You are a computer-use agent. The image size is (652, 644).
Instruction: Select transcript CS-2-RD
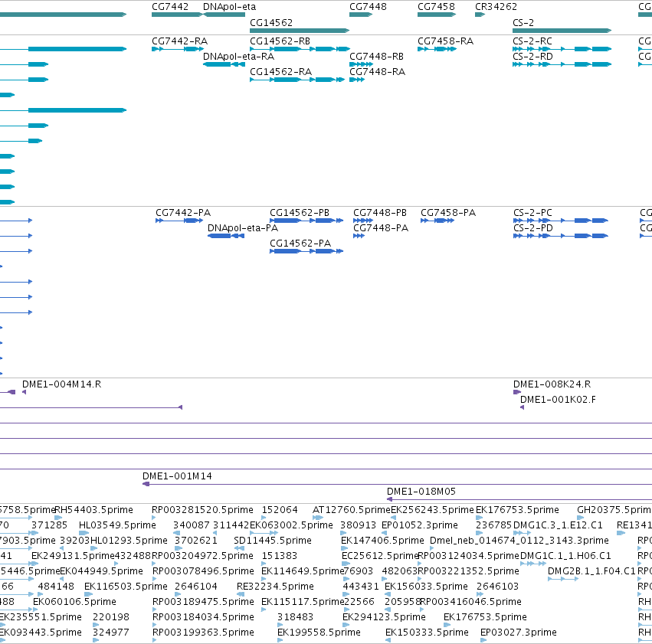pos(532,57)
